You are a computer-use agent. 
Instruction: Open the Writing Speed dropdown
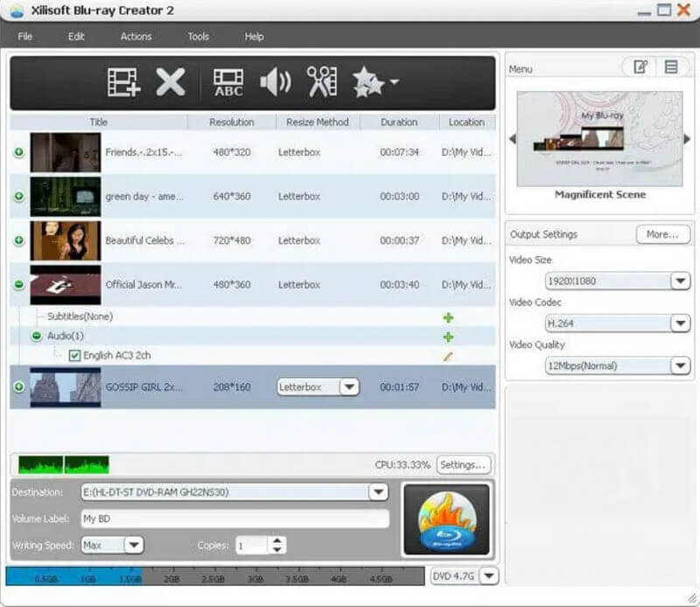click(x=134, y=545)
